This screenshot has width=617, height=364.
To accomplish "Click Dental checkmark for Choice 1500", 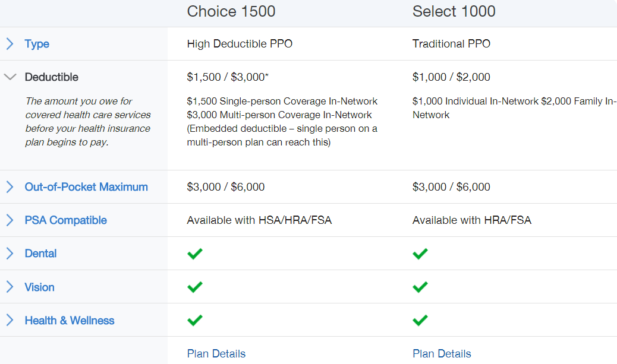I will pyautogui.click(x=194, y=254).
